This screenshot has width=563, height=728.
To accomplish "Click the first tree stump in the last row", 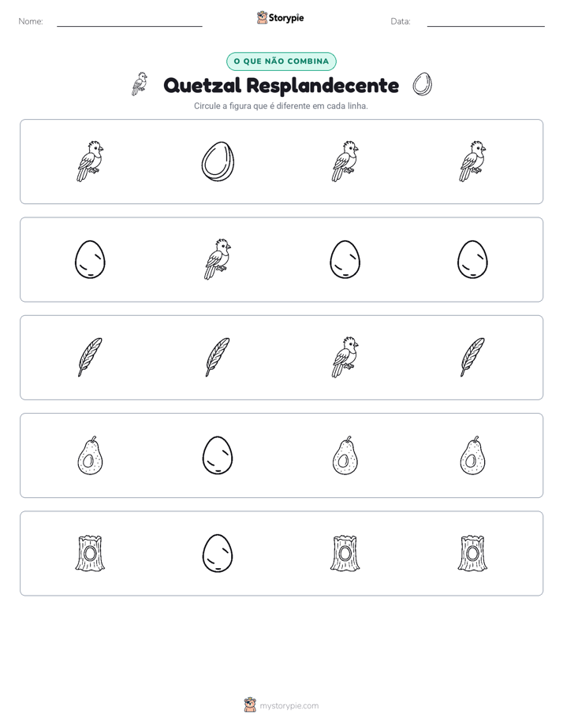I will (90, 553).
